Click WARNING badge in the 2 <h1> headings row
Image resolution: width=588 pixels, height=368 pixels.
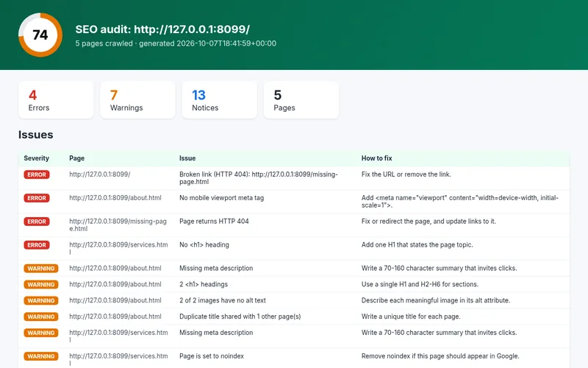click(x=41, y=285)
